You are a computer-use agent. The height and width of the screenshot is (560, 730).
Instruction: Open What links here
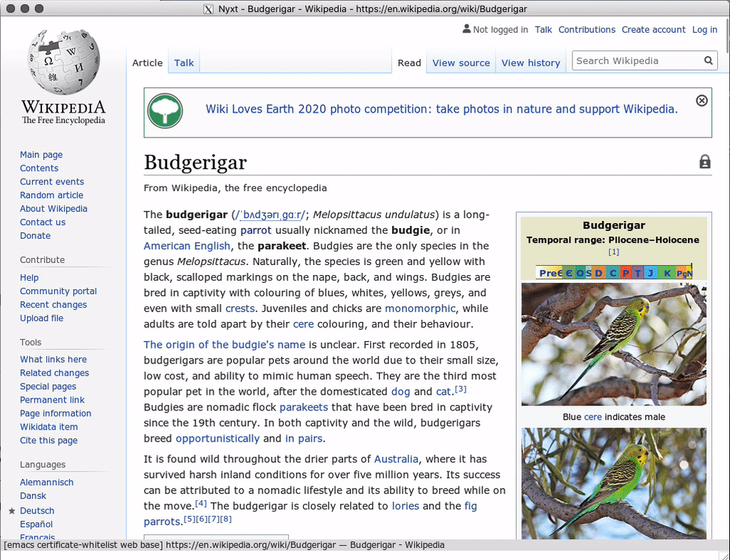pyautogui.click(x=53, y=360)
